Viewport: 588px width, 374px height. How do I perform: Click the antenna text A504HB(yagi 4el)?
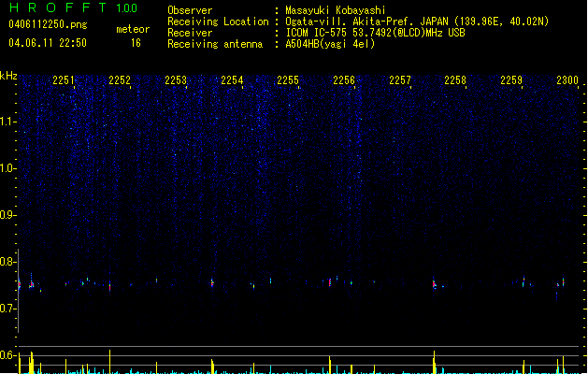pos(330,44)
